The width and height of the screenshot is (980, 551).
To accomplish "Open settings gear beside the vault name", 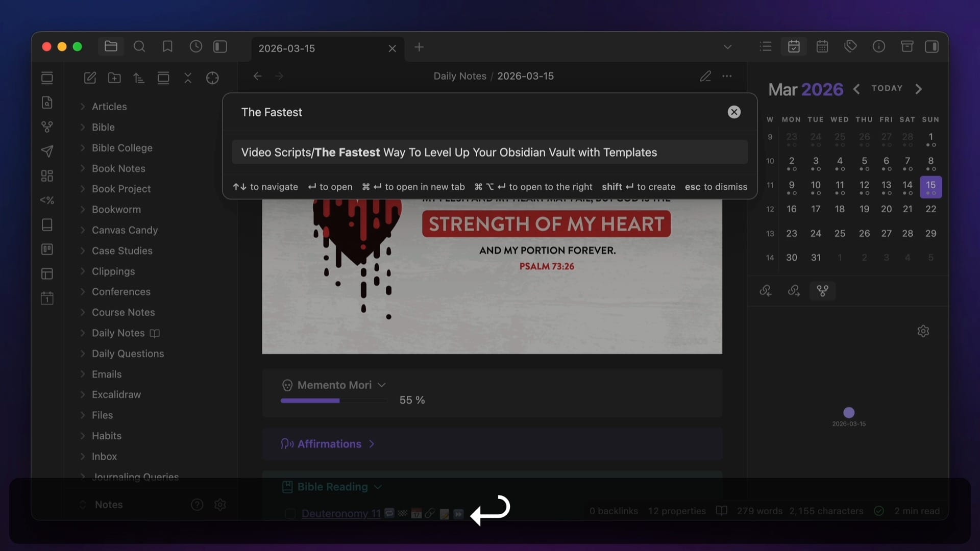I will (220, 505).
